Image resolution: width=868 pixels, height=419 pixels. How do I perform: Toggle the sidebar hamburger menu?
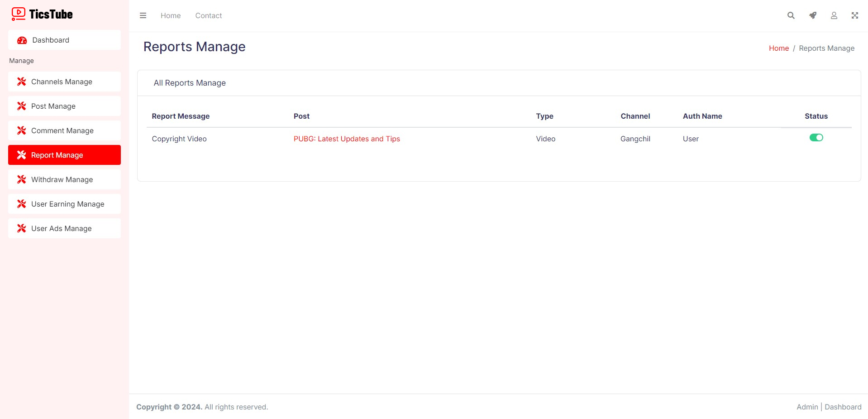[x=143, y=15]
